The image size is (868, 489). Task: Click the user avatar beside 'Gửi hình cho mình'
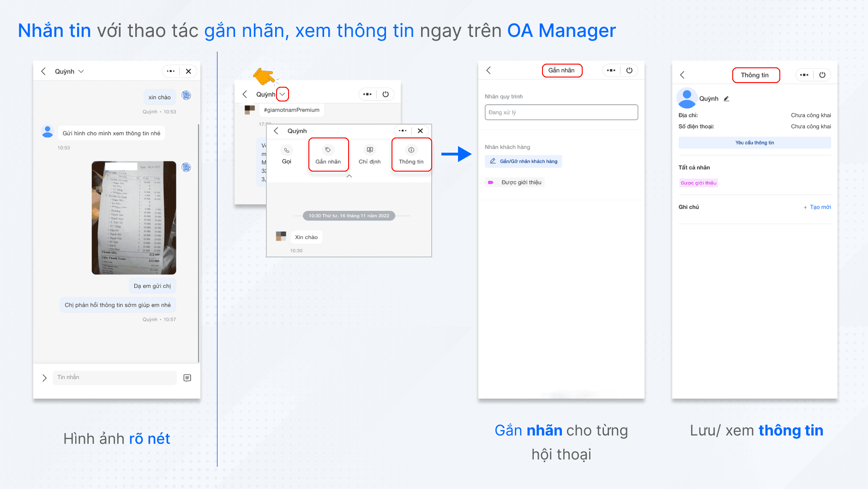[x=48, y=132]
